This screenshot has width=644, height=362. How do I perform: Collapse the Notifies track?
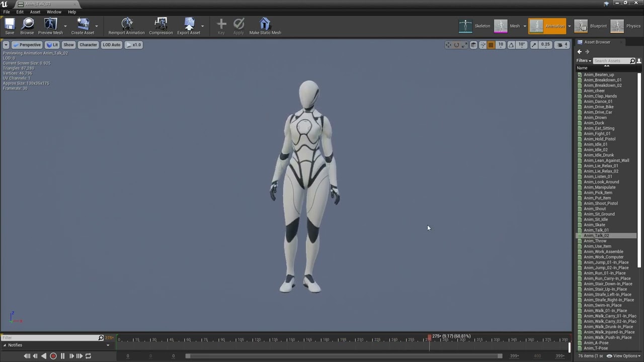click(5, 345)
